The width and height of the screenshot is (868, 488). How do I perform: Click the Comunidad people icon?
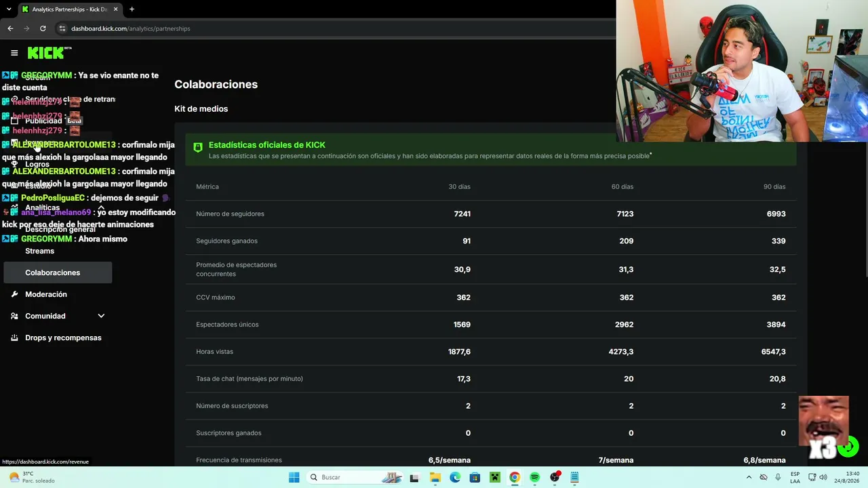pos(14,316)
